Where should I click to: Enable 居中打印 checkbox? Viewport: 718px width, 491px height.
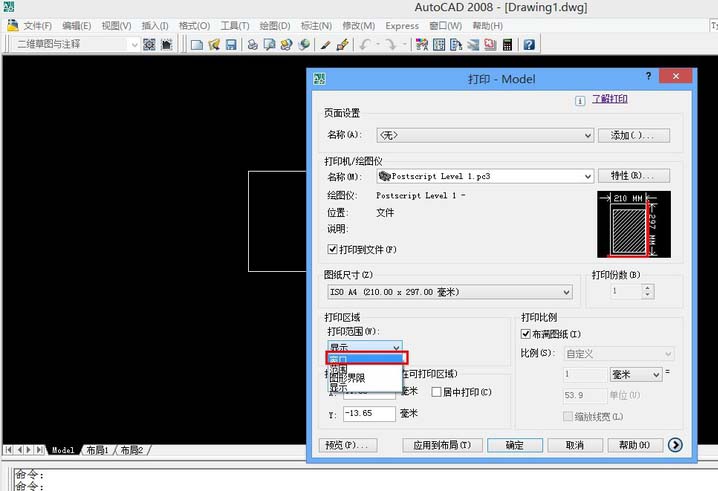pyautogui.click(x=436, y=392)
